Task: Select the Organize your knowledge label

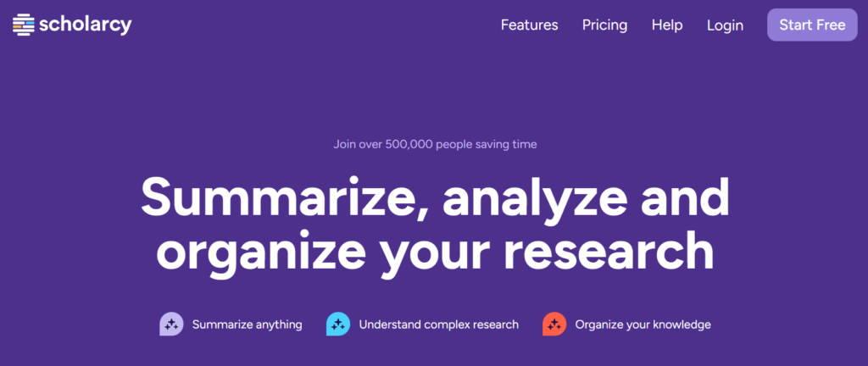Action: [643, 324]
